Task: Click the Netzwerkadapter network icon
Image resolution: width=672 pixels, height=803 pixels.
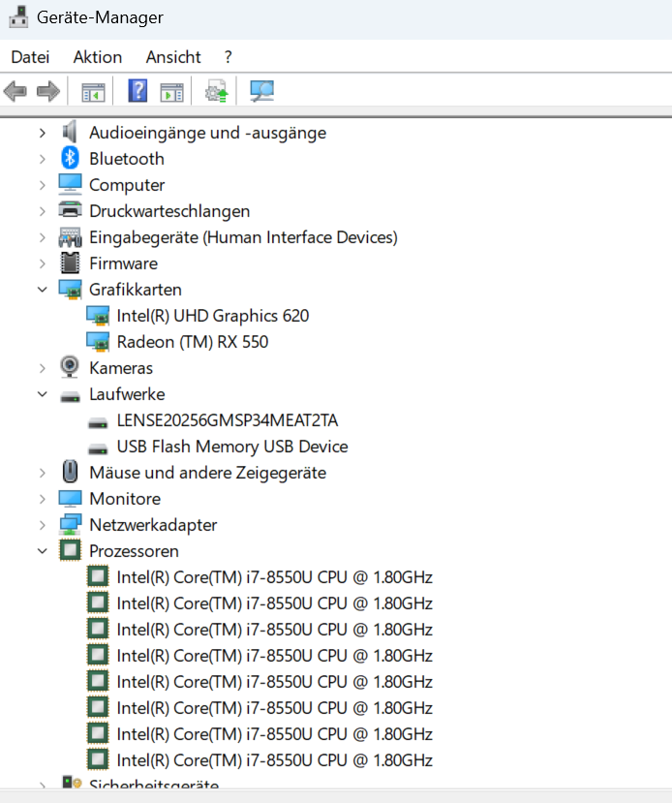Action: pos(70,524)
